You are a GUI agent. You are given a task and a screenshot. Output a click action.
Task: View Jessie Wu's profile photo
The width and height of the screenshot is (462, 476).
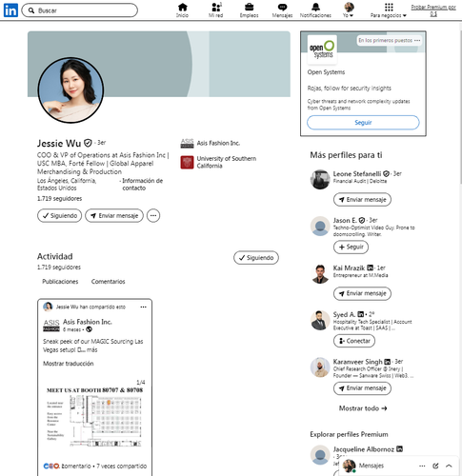point(70,90)
